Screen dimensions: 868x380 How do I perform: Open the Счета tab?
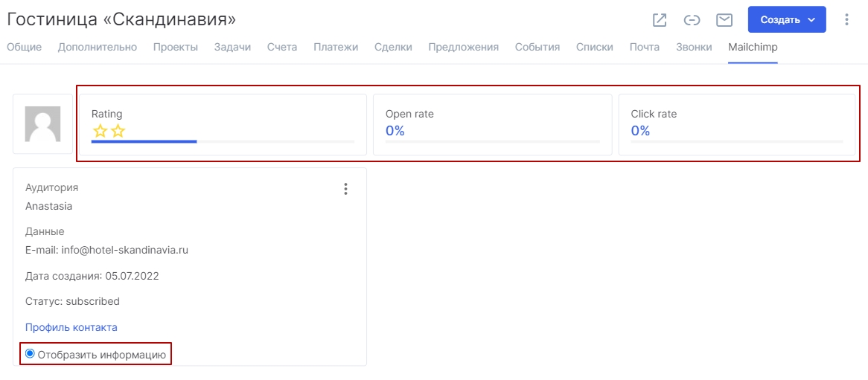[x=282, y=47]
